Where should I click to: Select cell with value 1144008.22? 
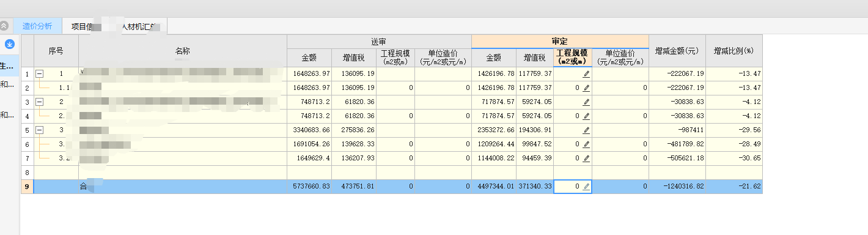494,158
